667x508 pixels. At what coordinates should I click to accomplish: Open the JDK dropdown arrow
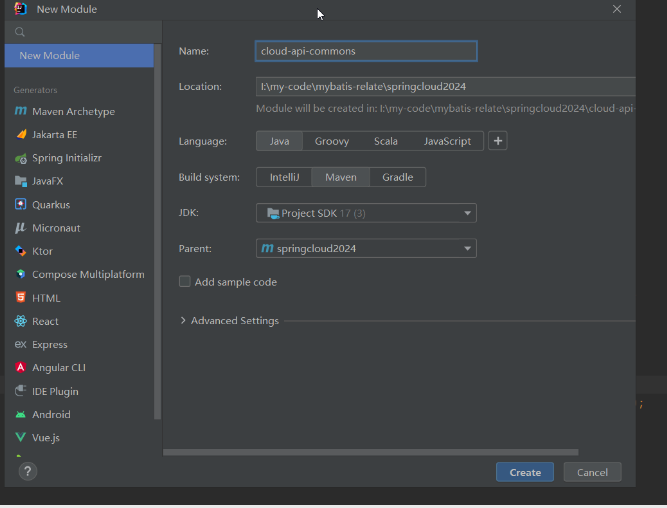[x=467, y=213]
